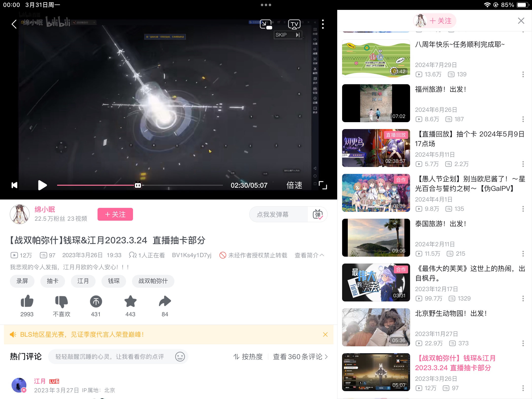532x399 pixels.
Task: Open playback speed 倍速 menu
Action: [294, 185]
